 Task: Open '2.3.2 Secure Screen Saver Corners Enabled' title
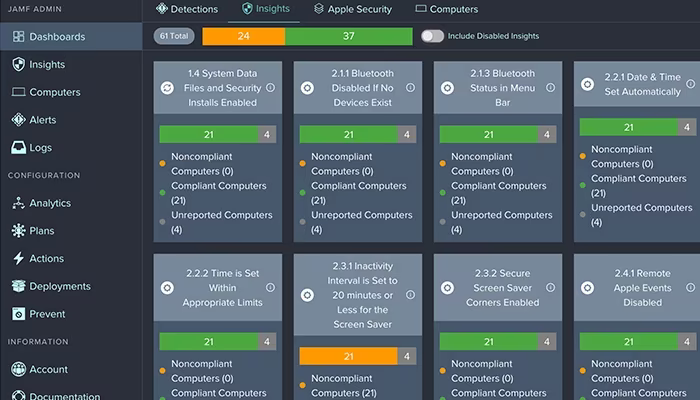(x=503, y=288)
